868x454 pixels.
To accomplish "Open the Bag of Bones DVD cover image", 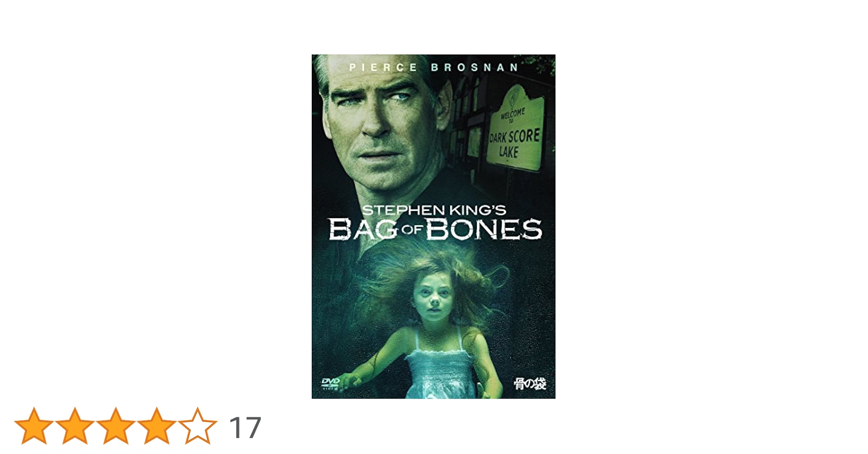I will pyautogui.click(x=434, y=227).
